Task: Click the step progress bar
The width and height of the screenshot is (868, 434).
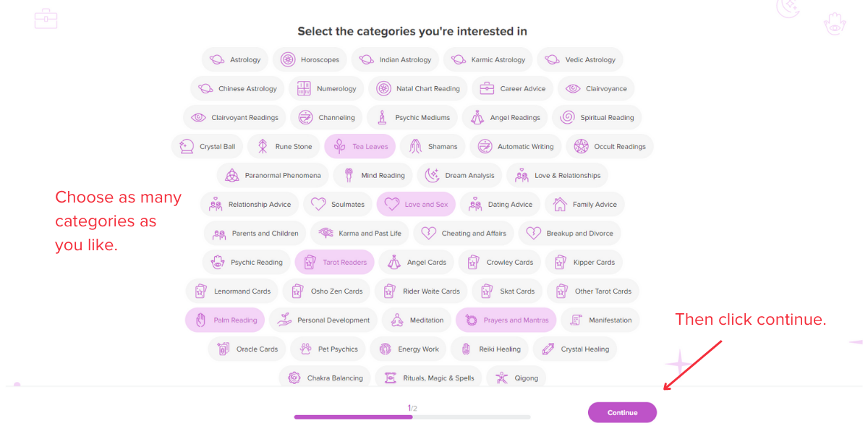Action: click(412, 417)
